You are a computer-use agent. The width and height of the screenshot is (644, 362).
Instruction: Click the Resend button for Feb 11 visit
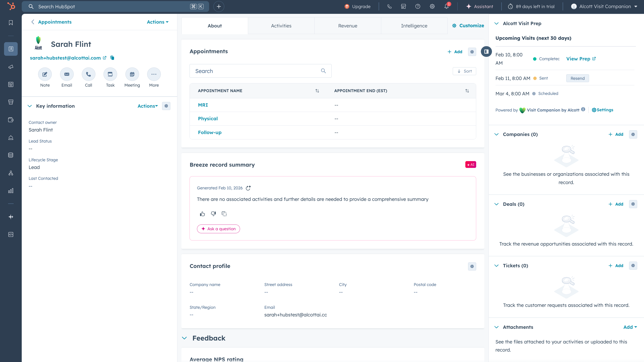point(577,78)
